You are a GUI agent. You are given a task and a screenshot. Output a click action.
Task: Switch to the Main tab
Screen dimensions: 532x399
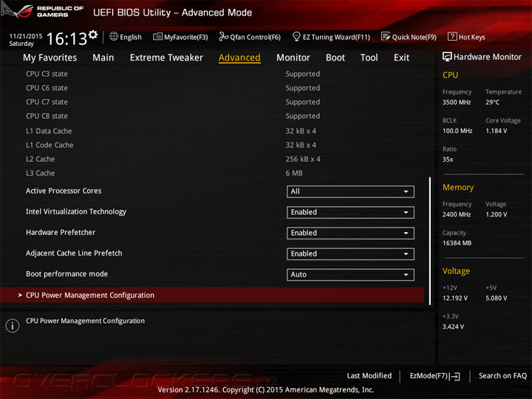click(103, 58)
